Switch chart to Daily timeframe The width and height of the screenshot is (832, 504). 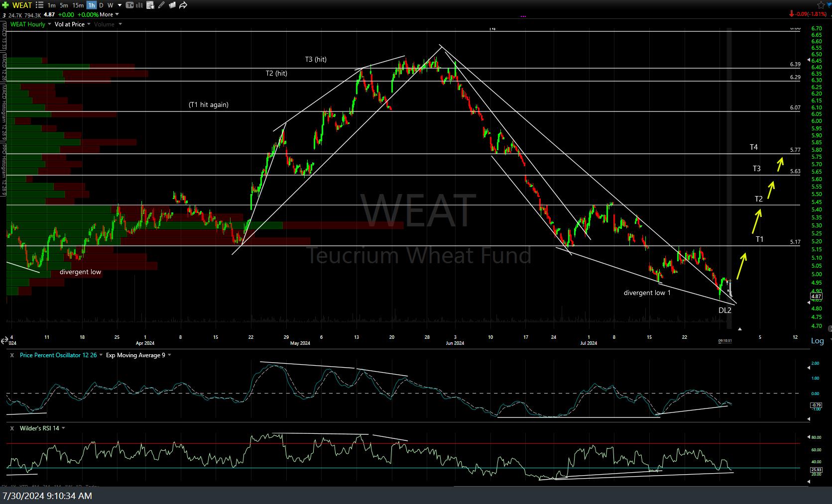point(101,5)
